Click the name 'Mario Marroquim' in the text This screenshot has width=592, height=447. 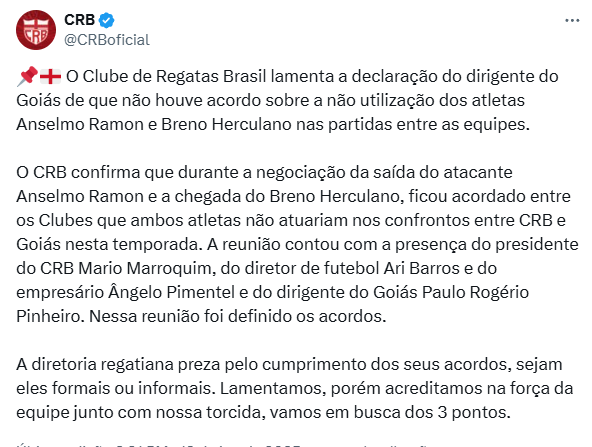(146, 268)
